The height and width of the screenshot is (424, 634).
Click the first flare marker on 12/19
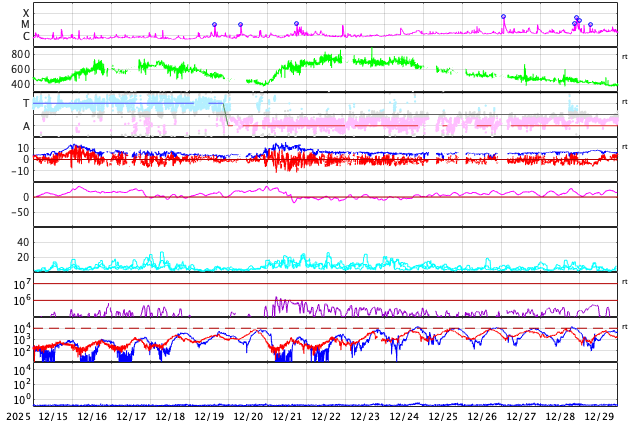[214, 25]
